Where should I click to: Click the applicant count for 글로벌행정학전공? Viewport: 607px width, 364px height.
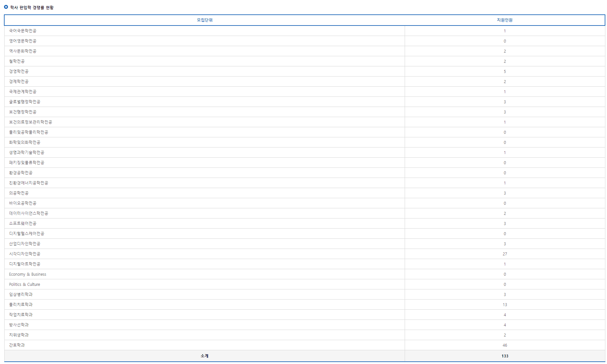(x=505, y=102)
